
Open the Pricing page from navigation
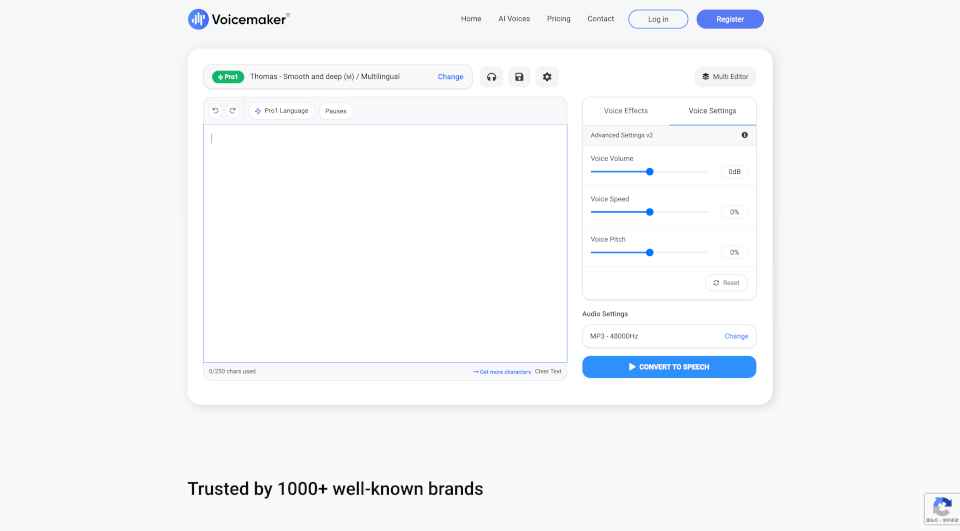point(559,19)
